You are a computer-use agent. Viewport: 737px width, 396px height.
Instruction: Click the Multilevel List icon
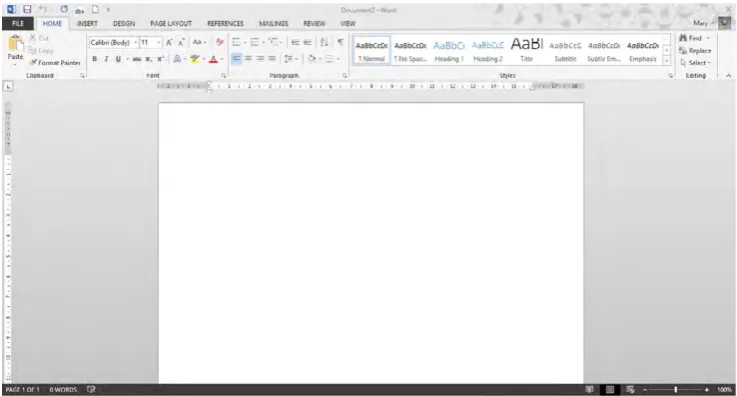[274, 42]
